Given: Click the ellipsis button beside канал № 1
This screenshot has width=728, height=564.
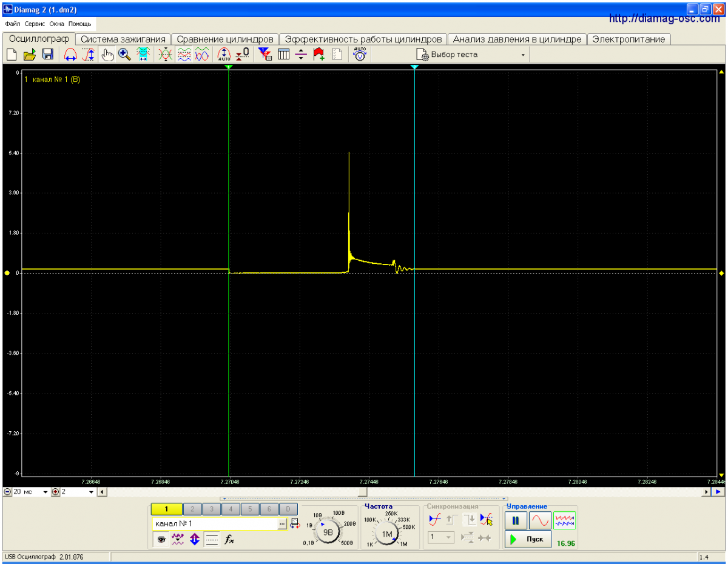Looking at the screenshot, I should [282, 523].
